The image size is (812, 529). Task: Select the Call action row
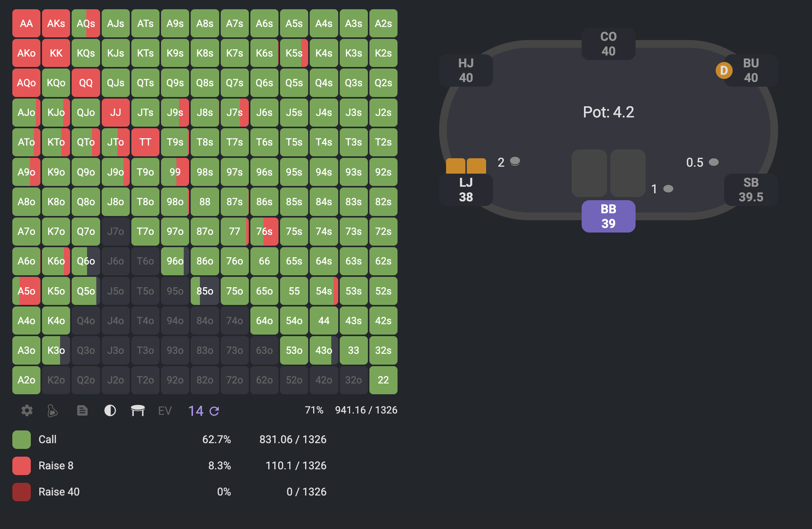pyautogui.click(x=47, y=439)
